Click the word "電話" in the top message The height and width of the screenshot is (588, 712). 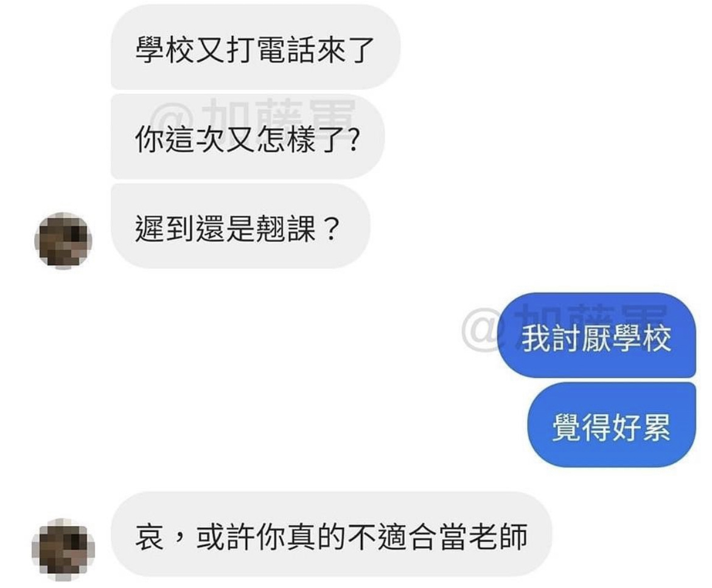(x=285, y=49)
